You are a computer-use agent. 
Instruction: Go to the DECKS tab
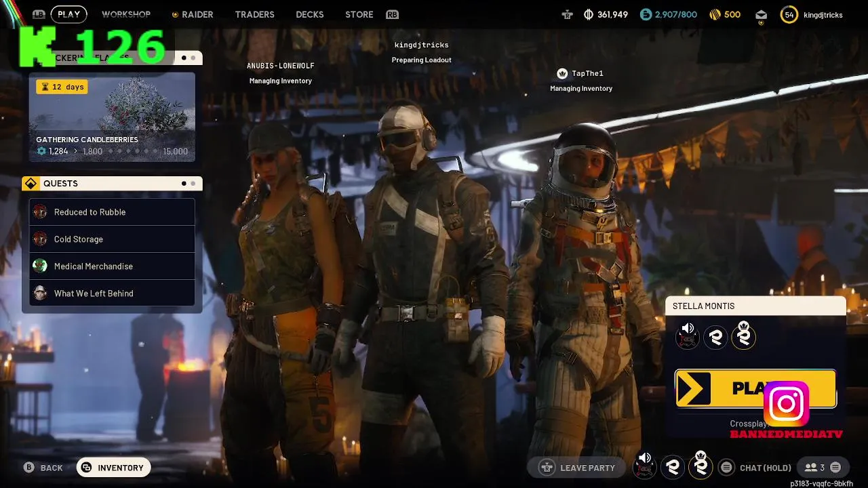click(x=310, y=14)
